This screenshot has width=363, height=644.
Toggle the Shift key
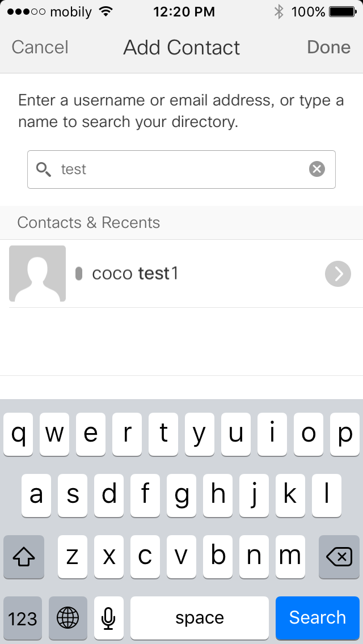(23, 557)
